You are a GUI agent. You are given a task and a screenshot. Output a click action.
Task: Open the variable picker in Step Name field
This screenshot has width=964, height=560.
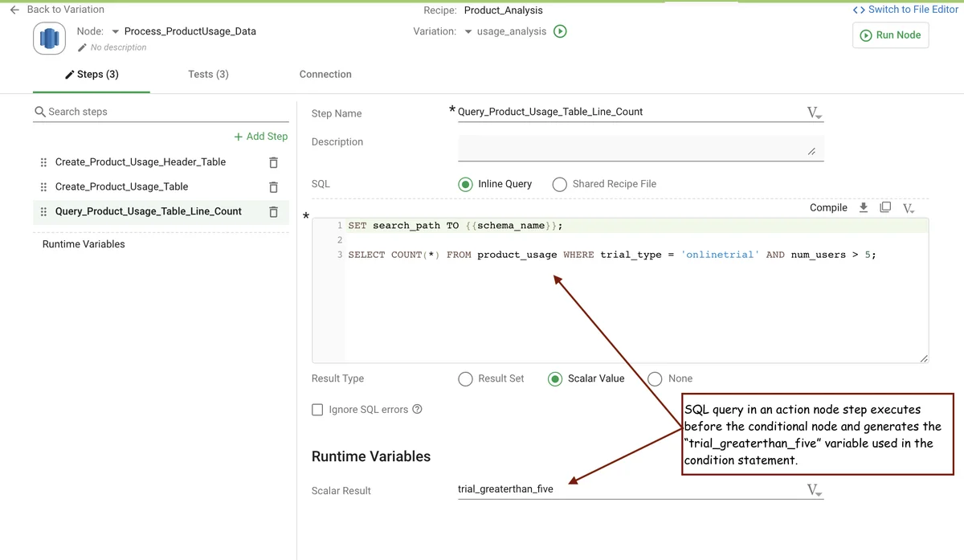point(815,112)
